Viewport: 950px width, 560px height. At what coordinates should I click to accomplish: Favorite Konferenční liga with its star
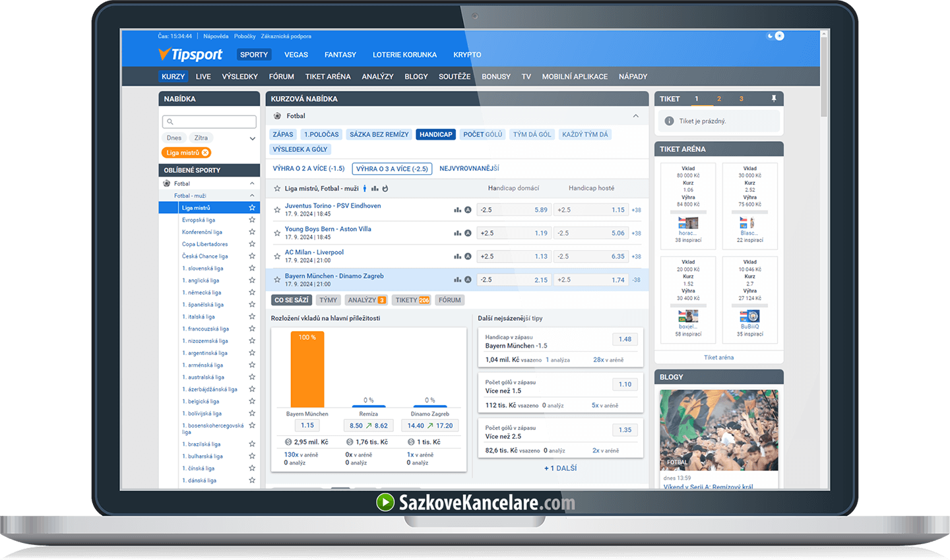[x=252, y=232]
